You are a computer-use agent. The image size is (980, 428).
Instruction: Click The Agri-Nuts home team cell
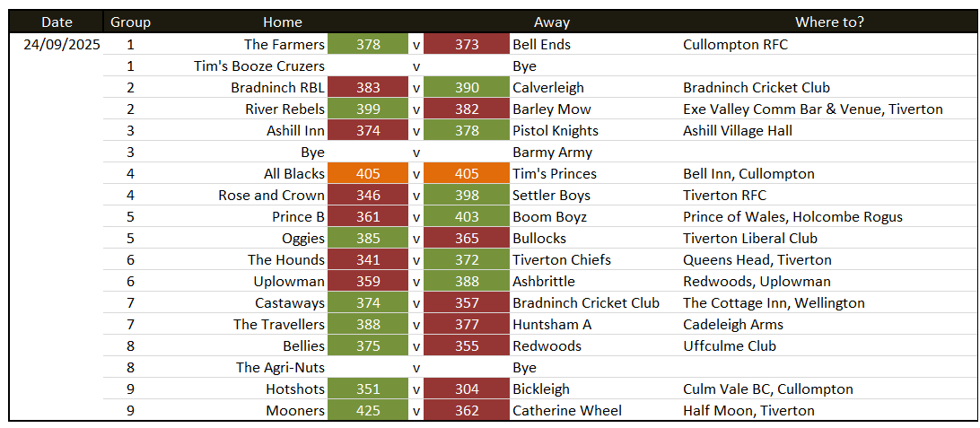coord(280,368)
